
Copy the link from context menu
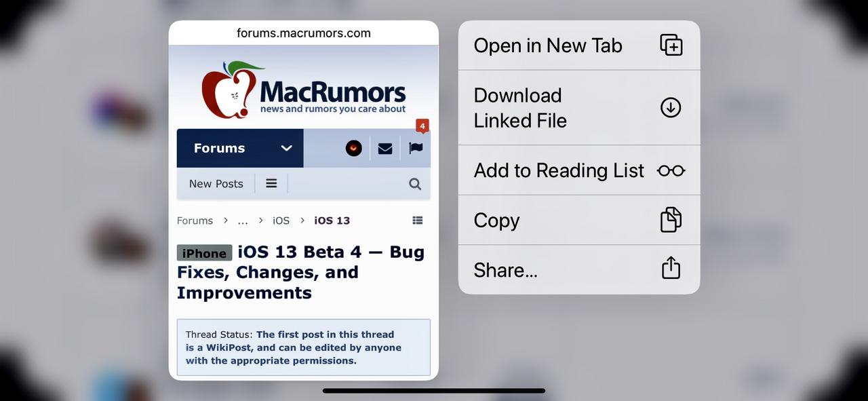pyautogui.click(x=579, y=220)
